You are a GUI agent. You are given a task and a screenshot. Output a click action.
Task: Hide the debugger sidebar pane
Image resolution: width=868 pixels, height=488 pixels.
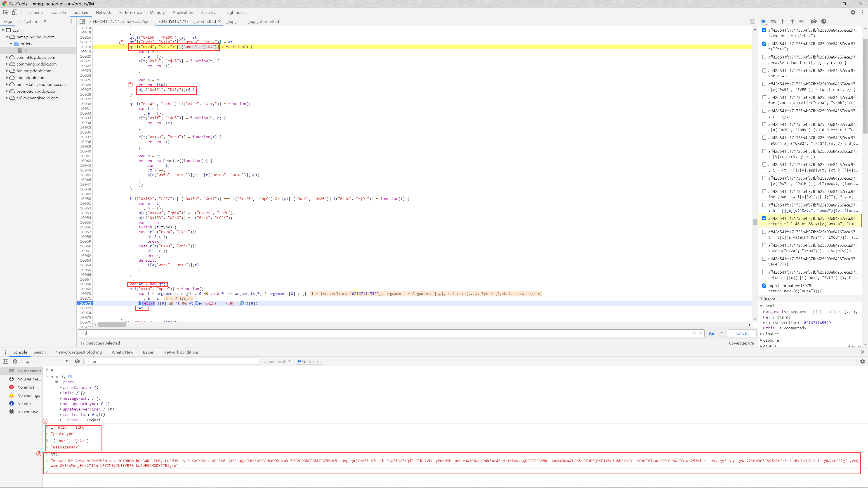pos(752,21)
